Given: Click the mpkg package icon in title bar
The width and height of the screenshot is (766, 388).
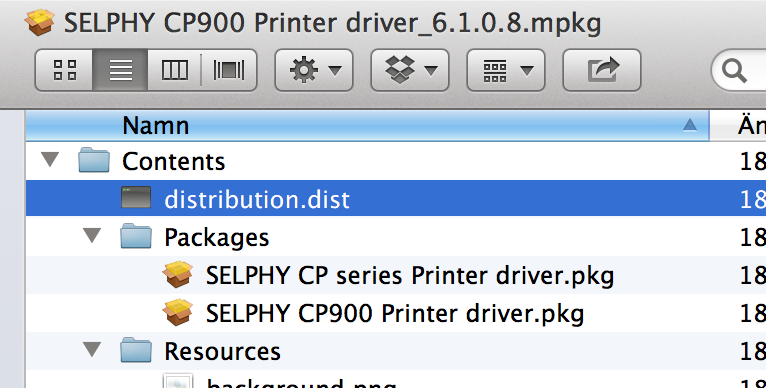Looking at the screenshot, I should (x=40, y=23).
